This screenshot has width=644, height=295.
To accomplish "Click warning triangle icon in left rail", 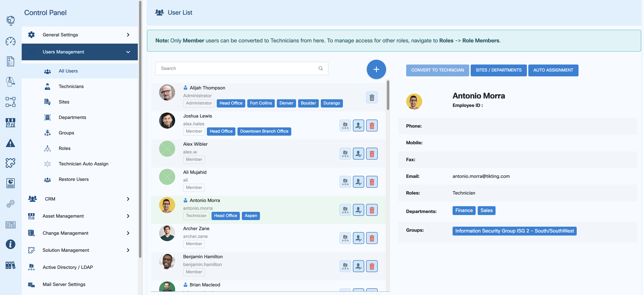I will [x=10, y=143].
